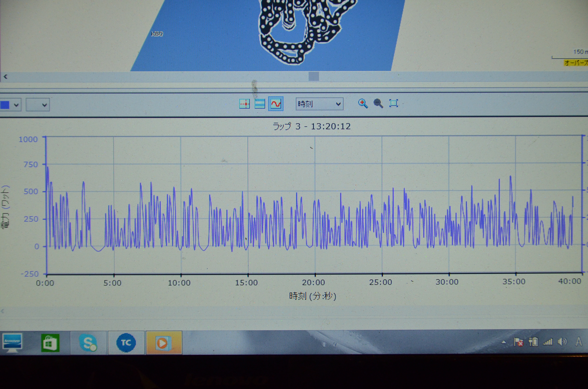
Task: Click the 30:00 x-axis tick label
Action: coord(447,282)
